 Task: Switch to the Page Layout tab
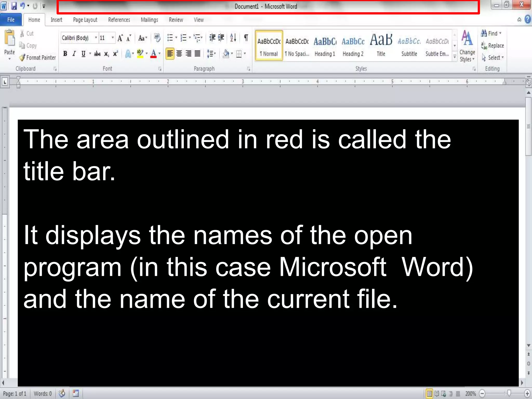85,20
